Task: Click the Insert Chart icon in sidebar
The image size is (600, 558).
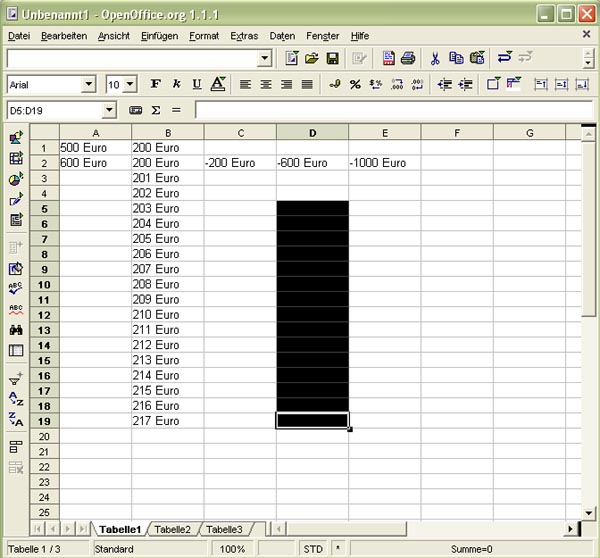Action: pos(16,179)
